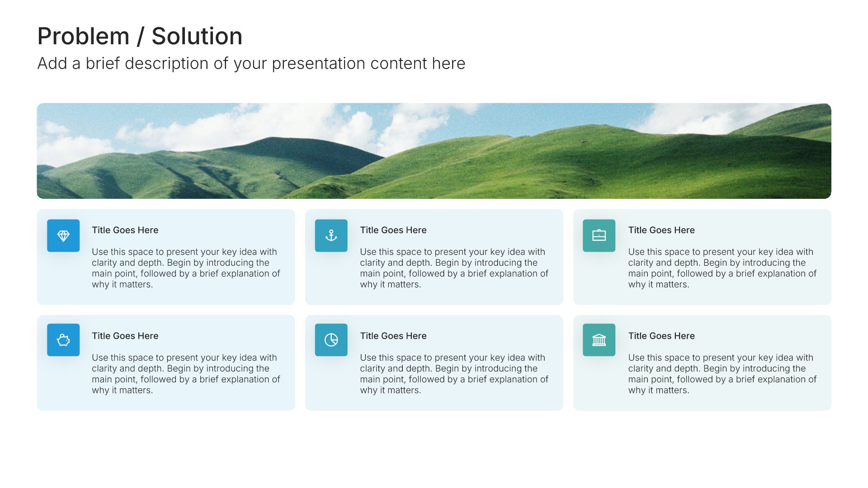The height and width of the screenshot is (488, 868).
Task: Click the diamond icon in first card
Action: coord(63,235)
